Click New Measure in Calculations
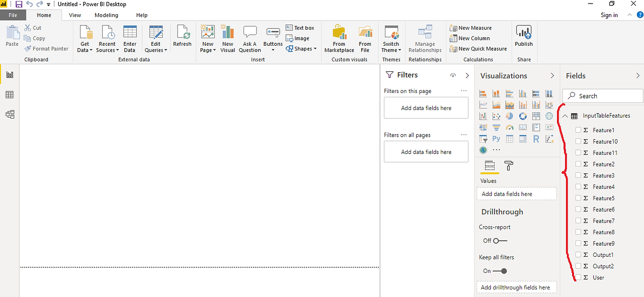The width and height of the screenshot is (644, 297). pyautogui.click(x=471, y=28)
